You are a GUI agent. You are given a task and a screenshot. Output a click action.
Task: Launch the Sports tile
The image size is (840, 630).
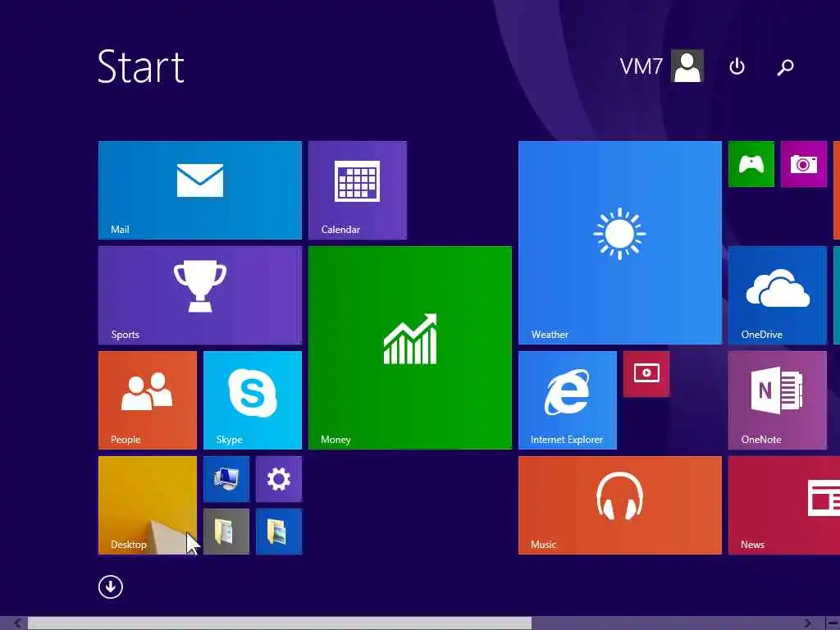click(200, 295)
